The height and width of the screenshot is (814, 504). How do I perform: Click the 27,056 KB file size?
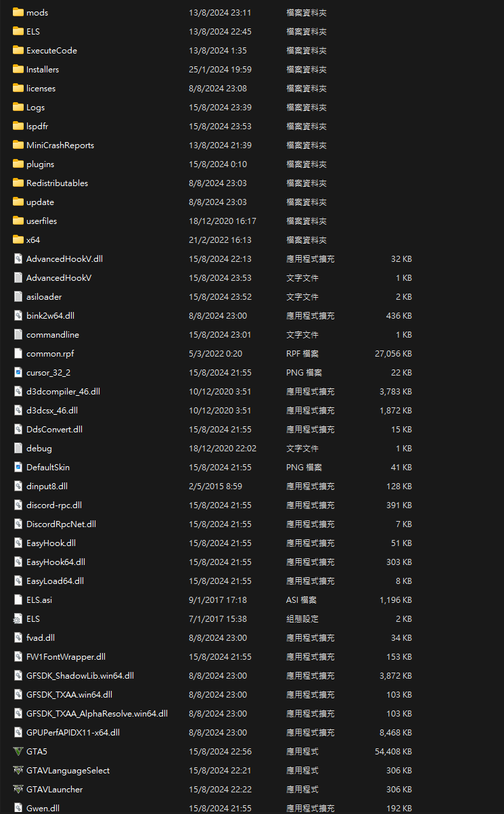(x=393, y=353)
